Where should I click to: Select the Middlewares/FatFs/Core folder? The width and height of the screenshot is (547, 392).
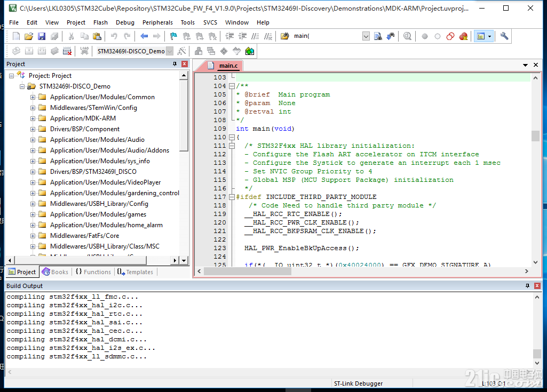tap(84, 236)
